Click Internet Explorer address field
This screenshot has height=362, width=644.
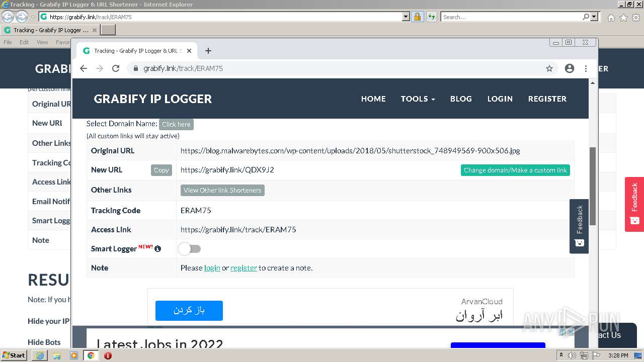point(225,17)
